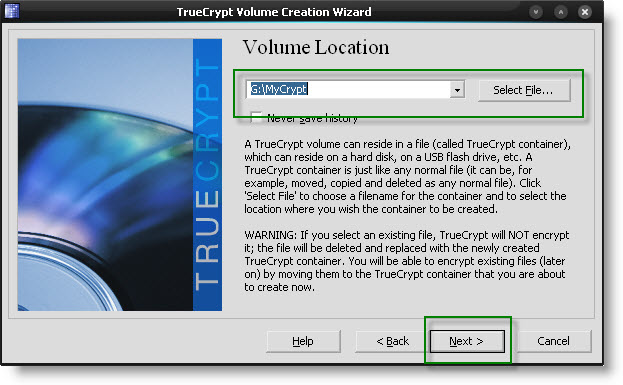Open the Select File... browser
The height and width of the screenshot is (385, 623).
[524, 90]
